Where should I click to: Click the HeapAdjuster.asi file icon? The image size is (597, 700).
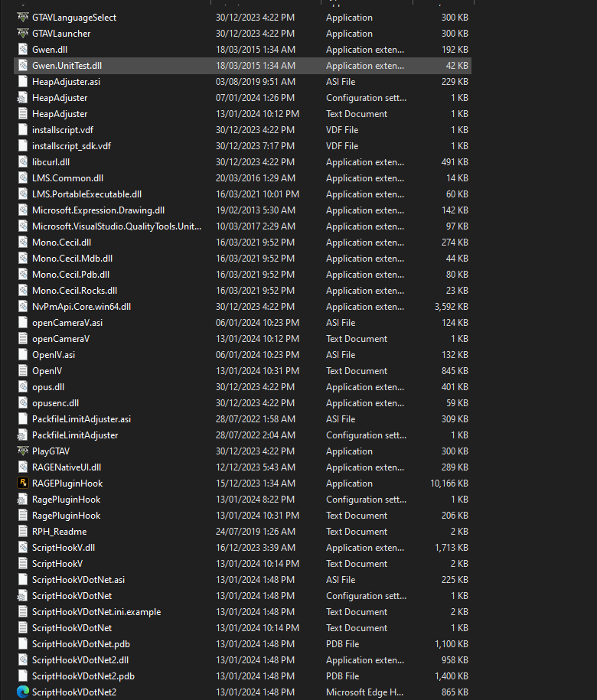pyautogui.click(x=23, y=82)
